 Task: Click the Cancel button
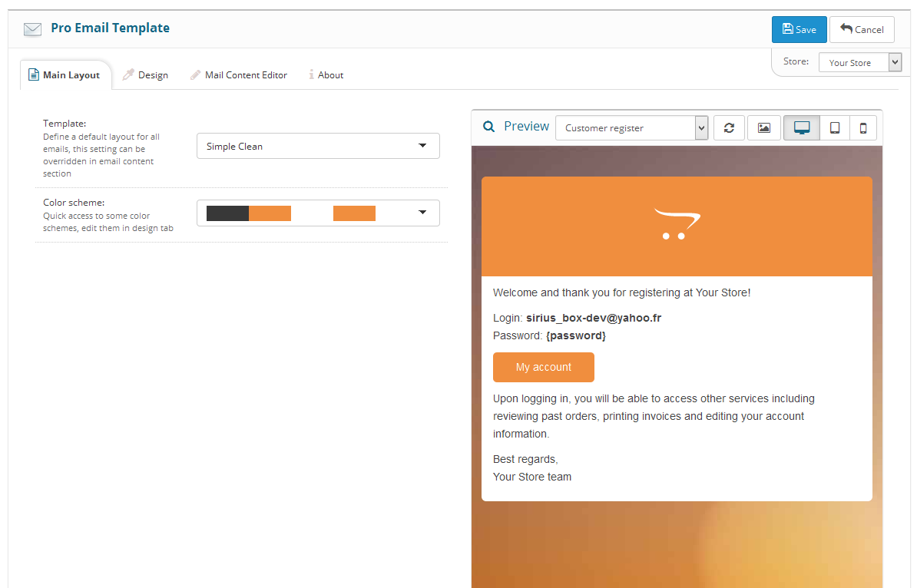click(862, 29)
